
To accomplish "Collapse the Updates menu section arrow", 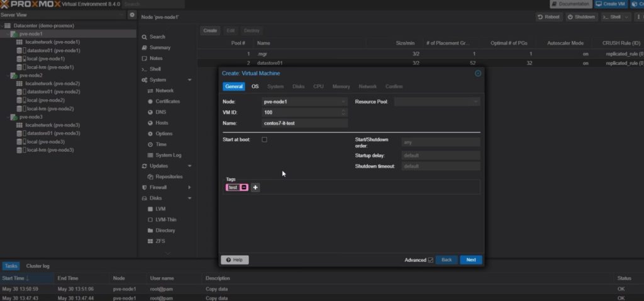I will click(x=189, y=166).
